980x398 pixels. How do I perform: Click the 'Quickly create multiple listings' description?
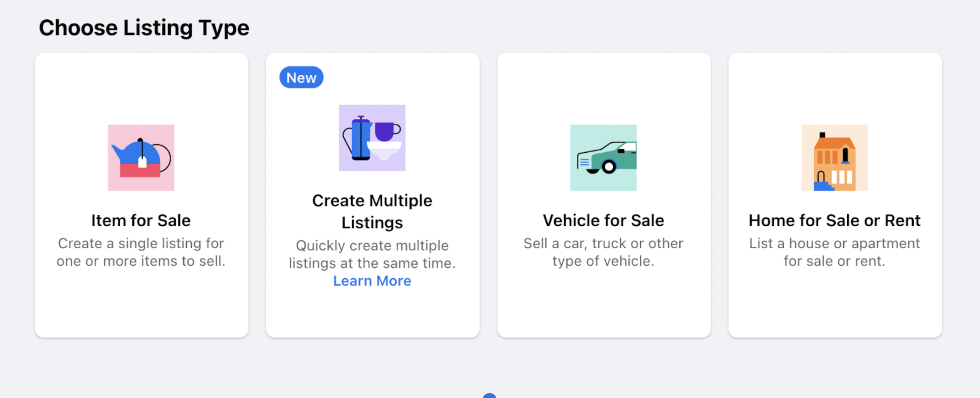[x=372, y=254]
